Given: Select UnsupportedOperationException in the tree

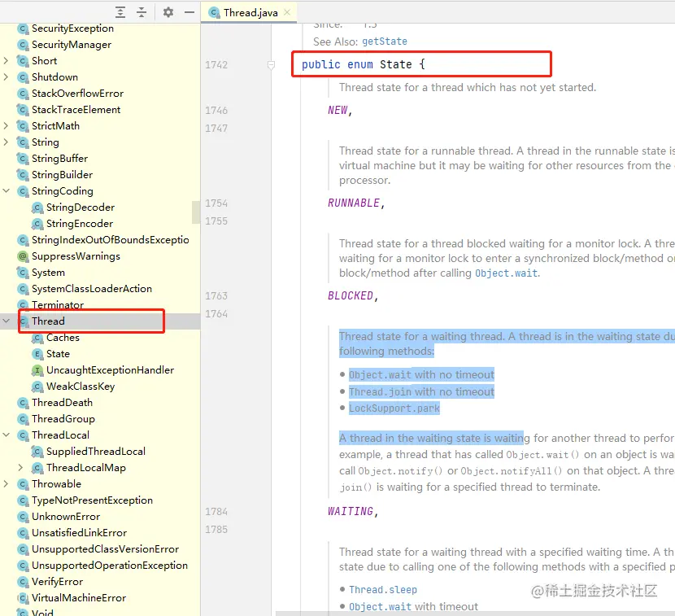Looking at the screenshot, I should [x=110, y=566].
